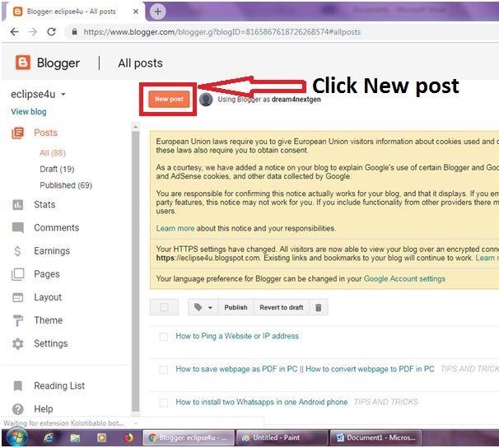Screen dimensions: 499x448
Task: Click the sidebar scrollbar up arrow
Action: [x=136, y=127]
